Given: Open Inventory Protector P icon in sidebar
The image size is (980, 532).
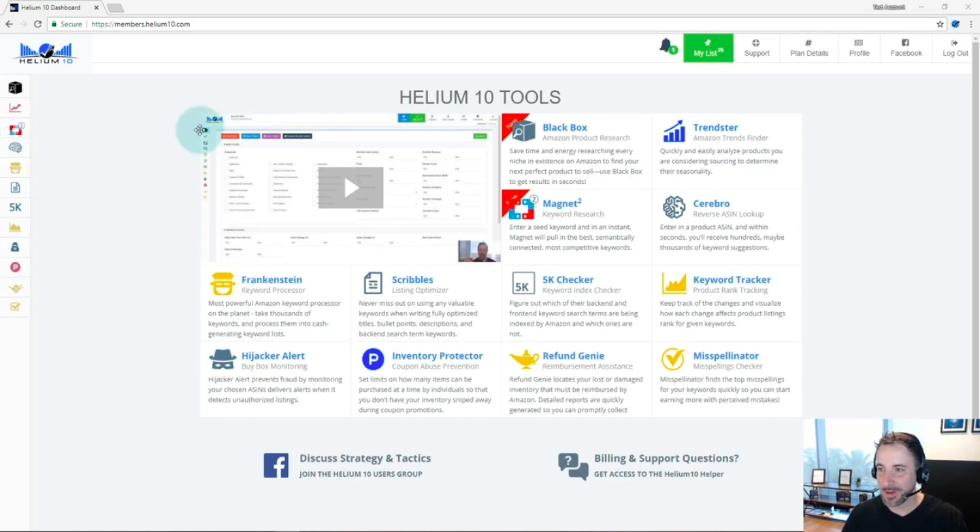Looking at the screenshot, I should pyautogui.click(x=15, y=267).
